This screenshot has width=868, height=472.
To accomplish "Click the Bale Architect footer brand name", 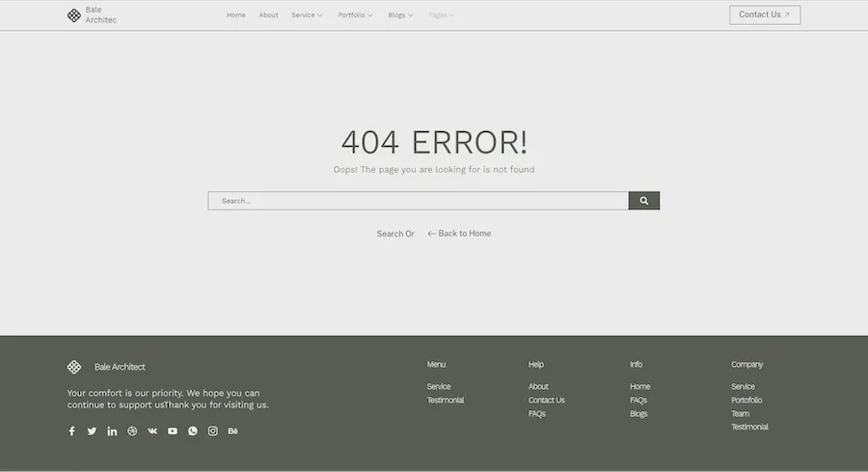I will pos(120,367).
